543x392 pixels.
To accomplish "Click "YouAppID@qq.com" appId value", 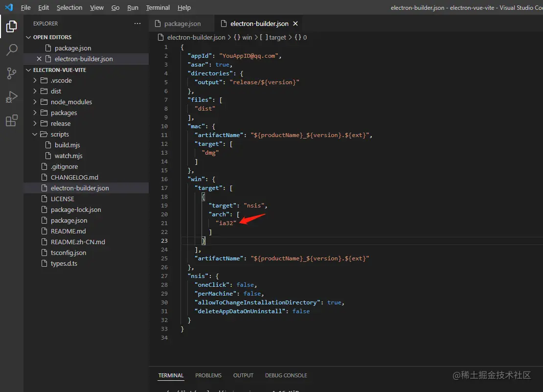I will (x=249, y=56).
